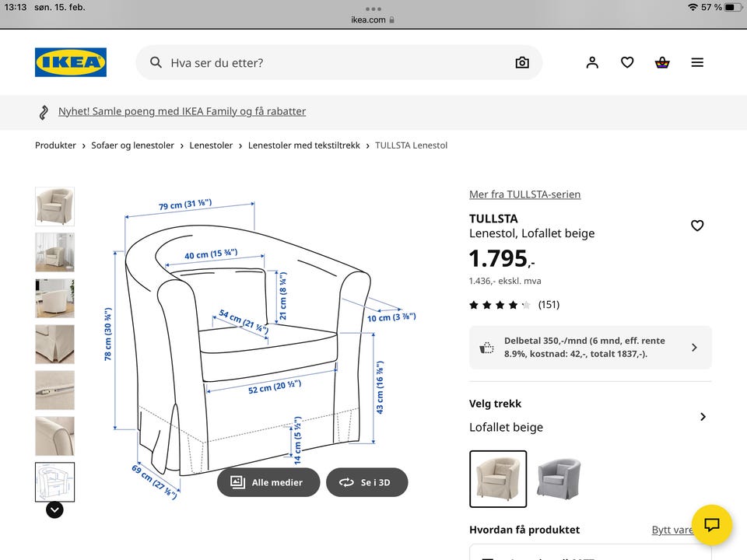Click the 'TULLSTA Lenestol' breadcrumb text
Image resolution: width=747 pixels, height=560 pixels.
click(x=411, y=145)
